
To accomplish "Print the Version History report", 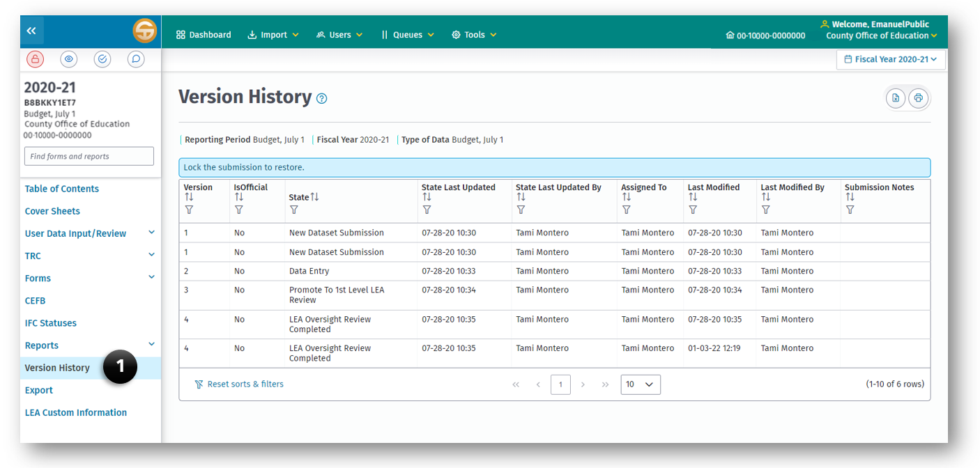I will pos(919,97).
